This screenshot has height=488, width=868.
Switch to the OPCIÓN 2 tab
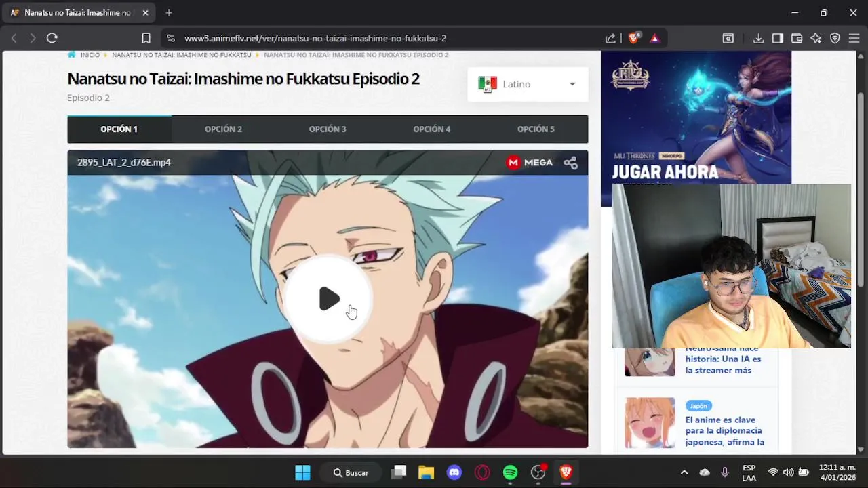coord(223,129)
